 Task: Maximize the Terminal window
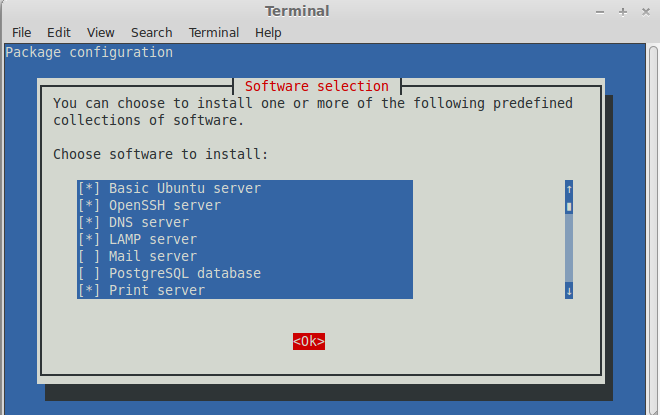point(623,12)
